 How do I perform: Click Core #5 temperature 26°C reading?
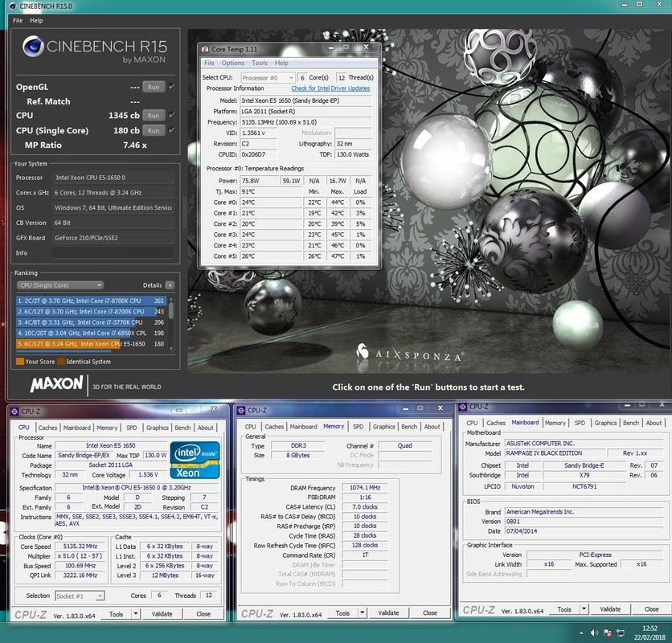point(271,256)
